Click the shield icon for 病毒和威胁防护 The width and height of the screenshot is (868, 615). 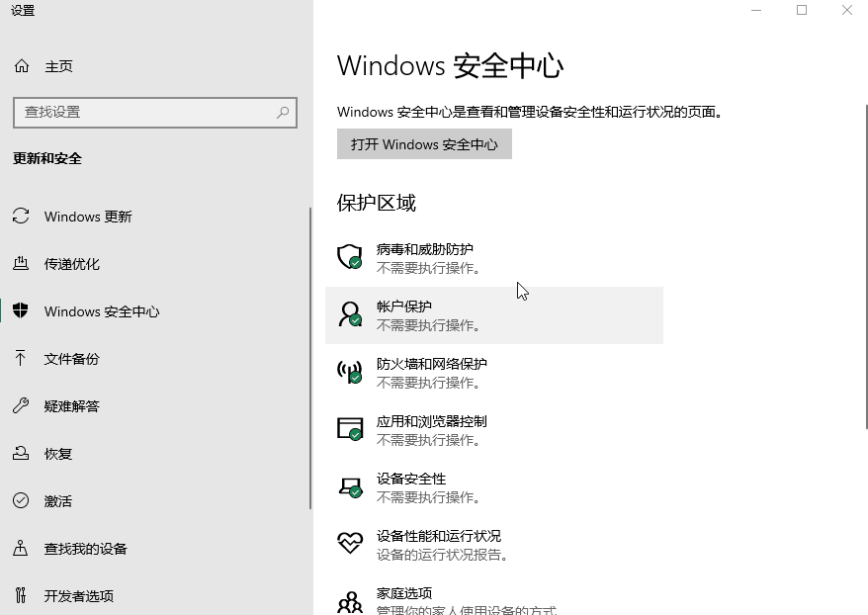350,257
